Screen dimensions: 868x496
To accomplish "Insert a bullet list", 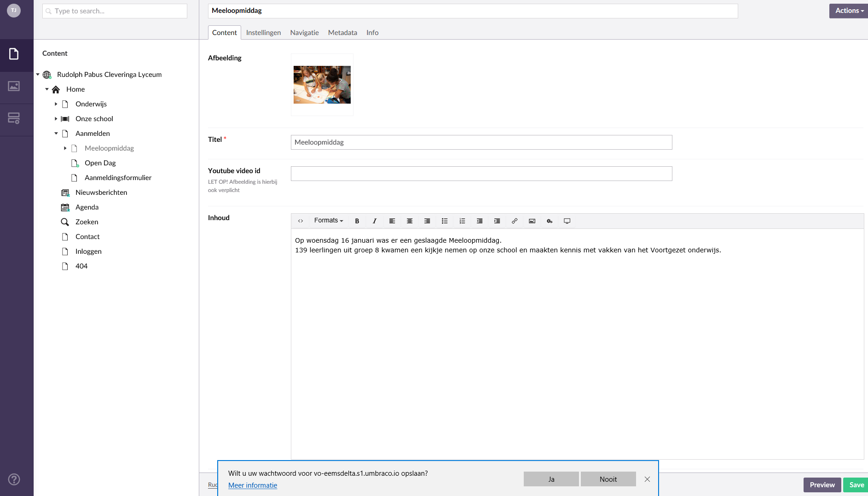I will click(445, 221).
